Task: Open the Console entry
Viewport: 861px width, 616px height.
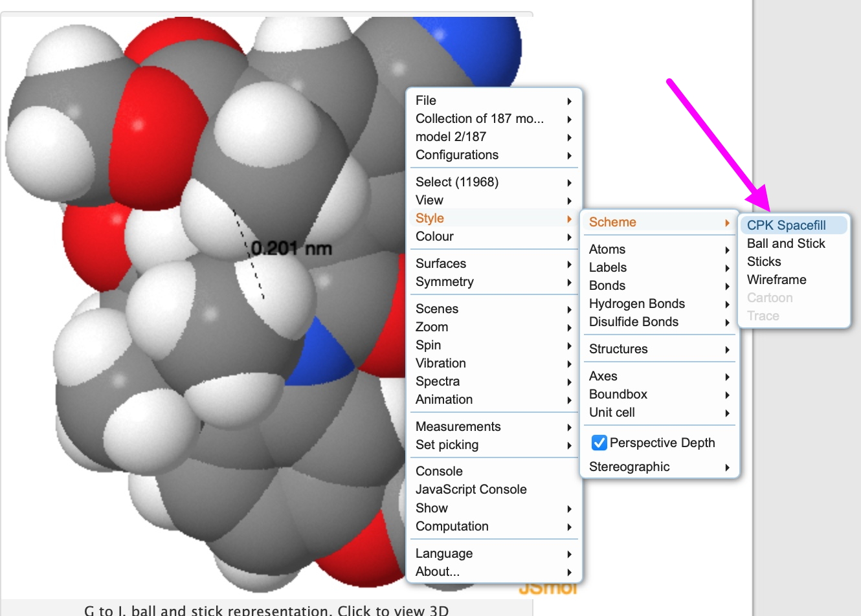Action: [x=439, y=471]
